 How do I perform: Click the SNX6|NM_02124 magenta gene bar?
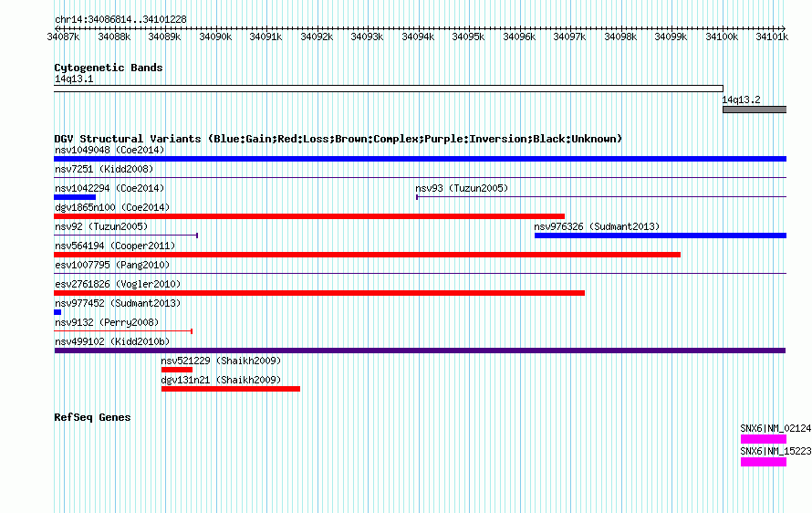tap(764, 439)
